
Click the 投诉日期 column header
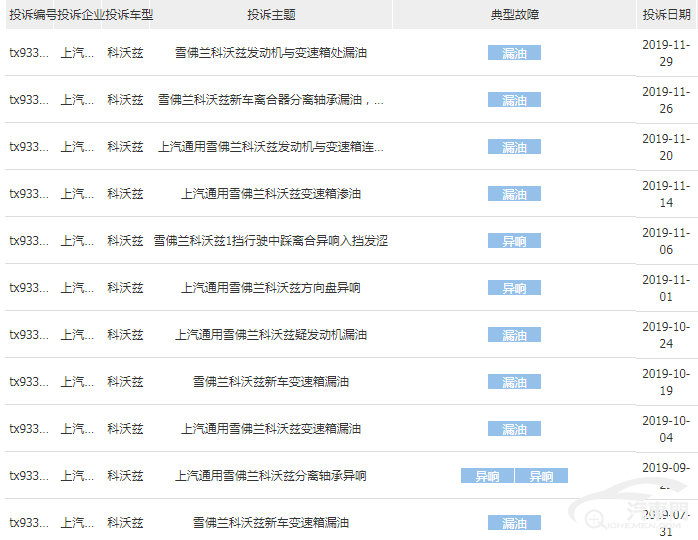point(666,15)
